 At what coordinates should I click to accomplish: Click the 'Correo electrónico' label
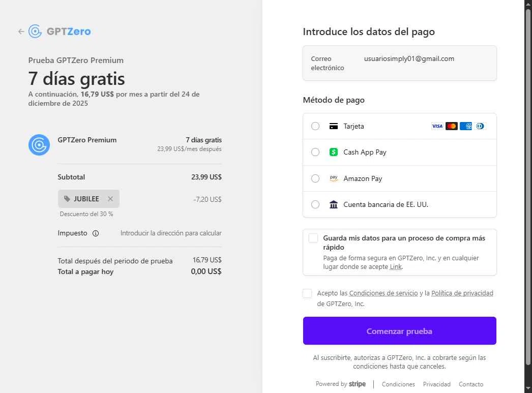pos(328,63)
